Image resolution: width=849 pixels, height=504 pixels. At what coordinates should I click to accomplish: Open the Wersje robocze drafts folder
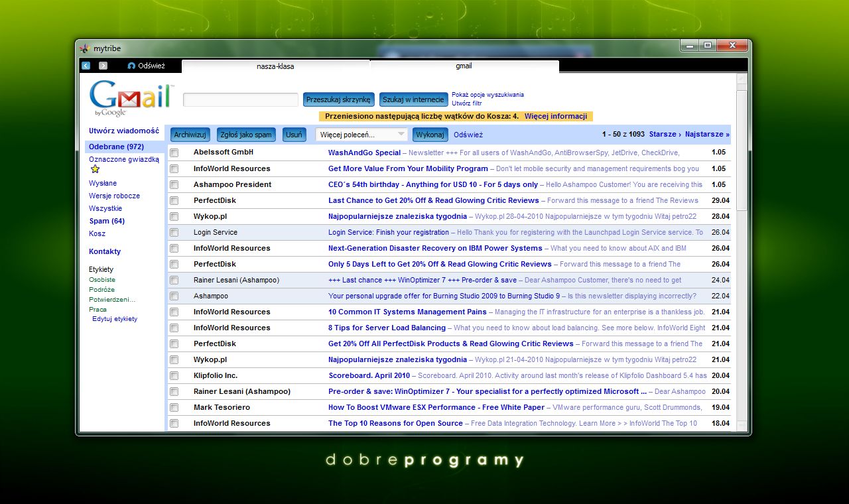point(114,196)
